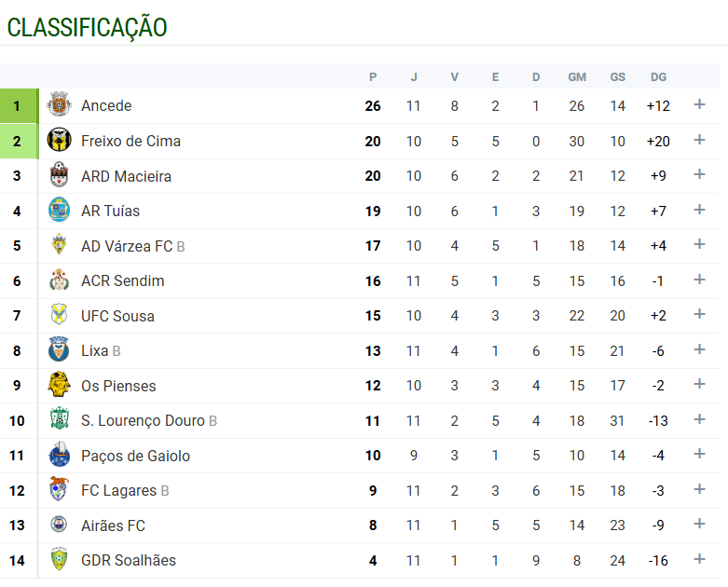Open the Freixo de Cima team page
The height and width of the screenshot is (587, 728).
(130, 141)
